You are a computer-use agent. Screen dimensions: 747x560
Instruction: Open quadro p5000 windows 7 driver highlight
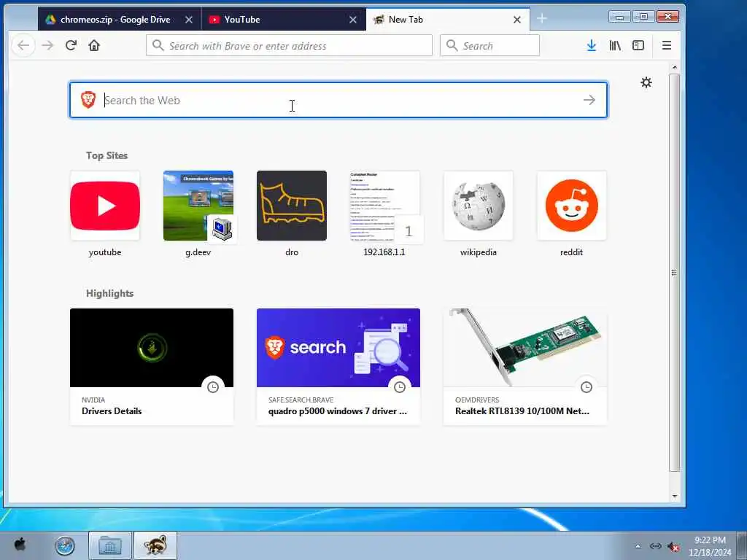338,367
